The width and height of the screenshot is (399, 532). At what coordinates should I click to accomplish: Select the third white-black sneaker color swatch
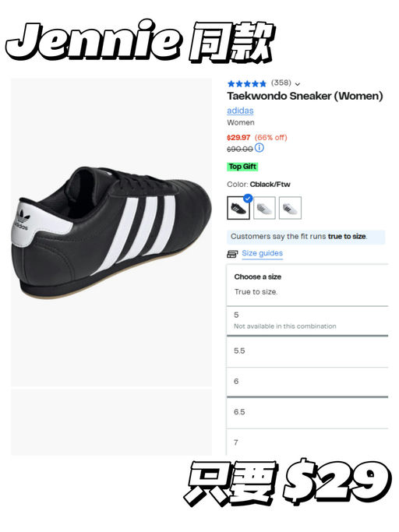click(x=290, y=208)
